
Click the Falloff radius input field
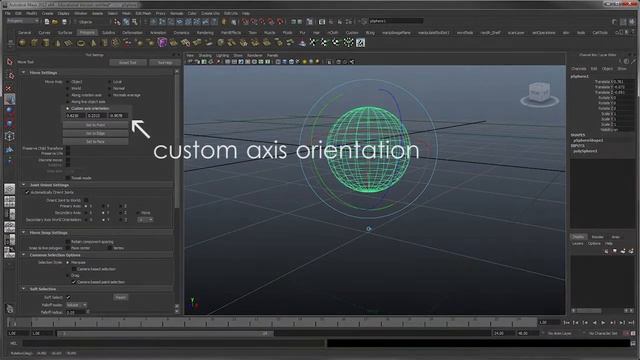(x=75, y=312)
